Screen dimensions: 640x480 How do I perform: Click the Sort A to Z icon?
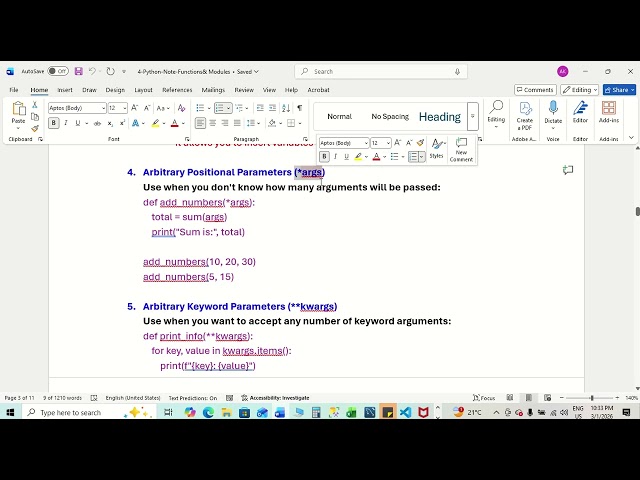click(x=286, y=108)
